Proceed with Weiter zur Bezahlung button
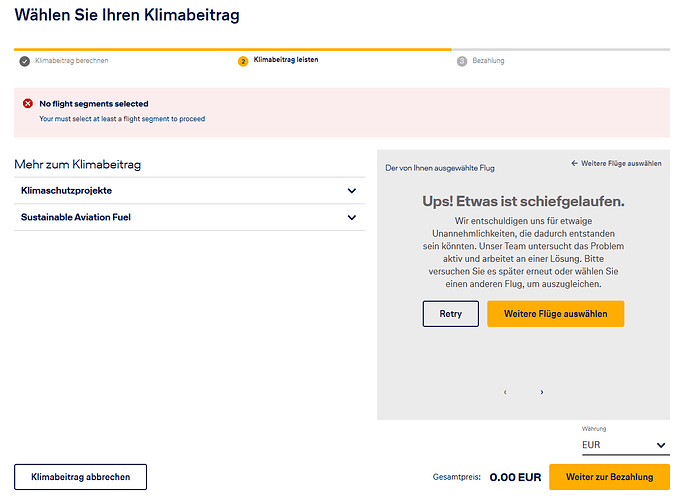The image size is (690, 499). (609, 477)
